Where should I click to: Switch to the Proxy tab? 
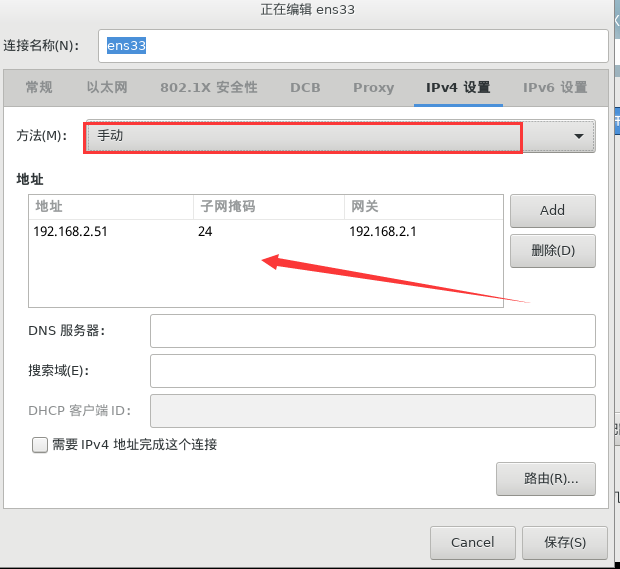[x=373, y=87]
